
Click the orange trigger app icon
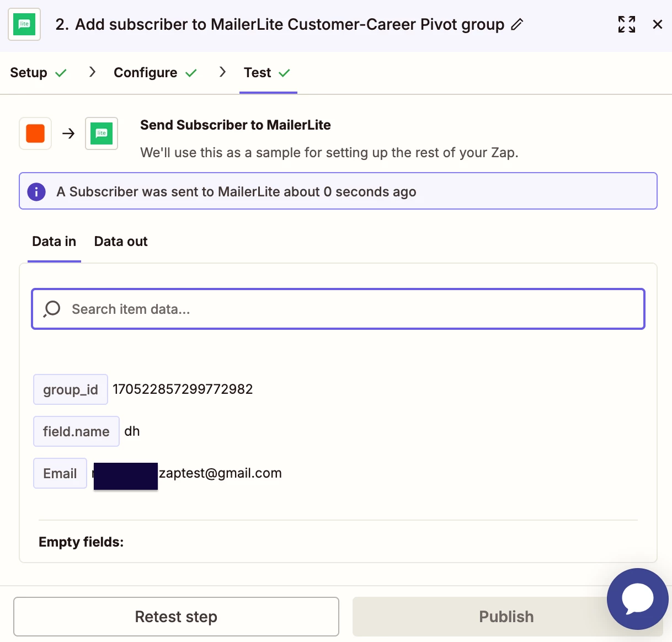coord(35,133)
